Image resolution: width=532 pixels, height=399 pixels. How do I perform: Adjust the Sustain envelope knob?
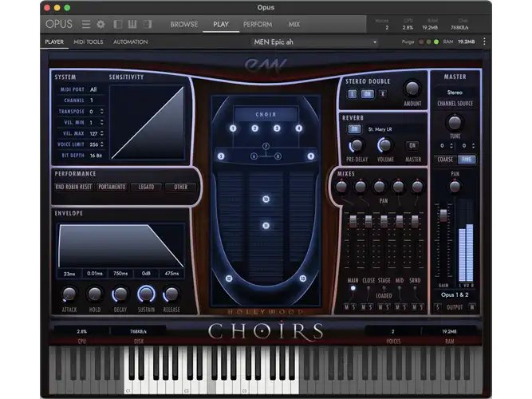coord(146,294)
